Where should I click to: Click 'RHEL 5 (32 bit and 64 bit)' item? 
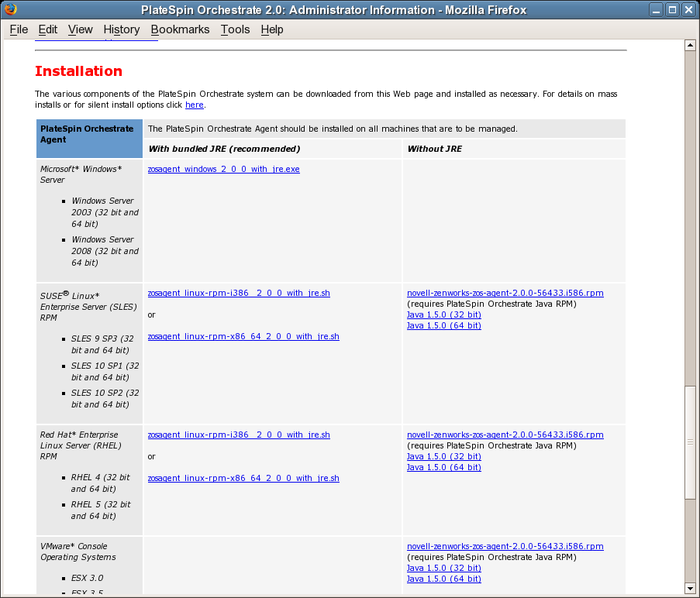coord(101,510)
